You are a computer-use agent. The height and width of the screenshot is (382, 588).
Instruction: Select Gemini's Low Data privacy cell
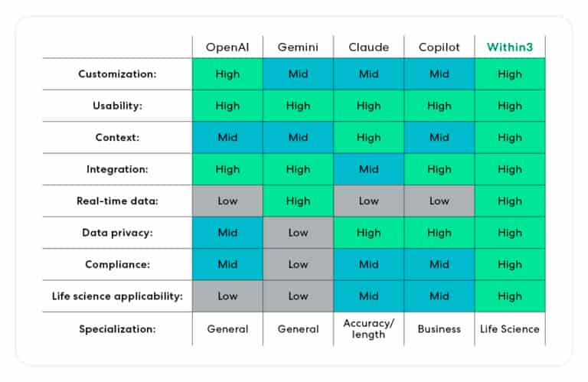298,233
